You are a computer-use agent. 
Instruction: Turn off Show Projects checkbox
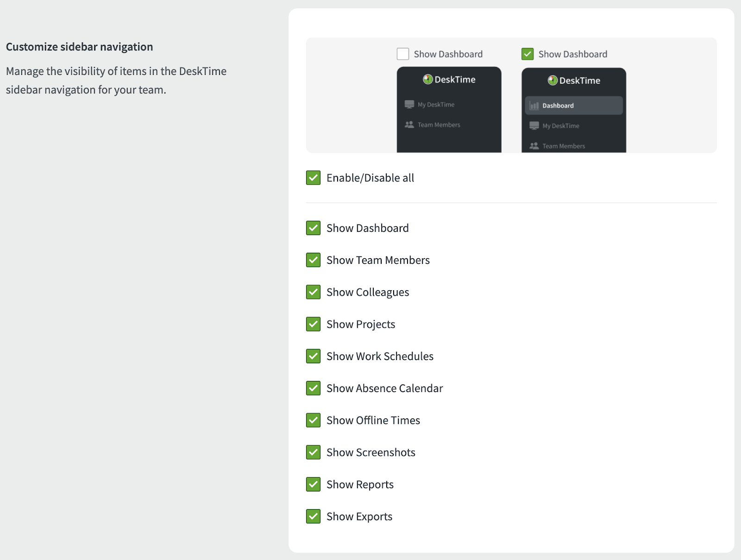tap(313, 324)
